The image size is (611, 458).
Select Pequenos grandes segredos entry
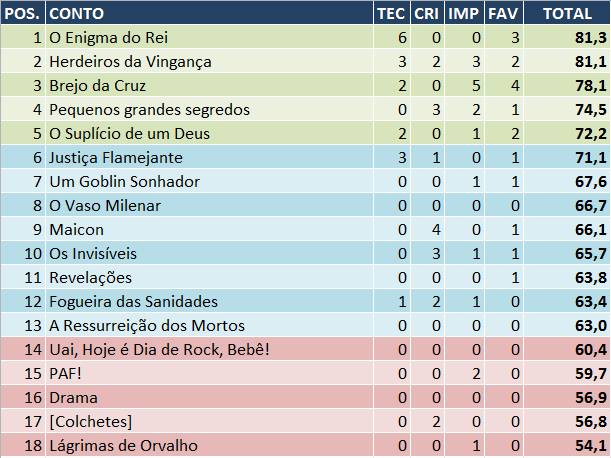click(149, 109)
